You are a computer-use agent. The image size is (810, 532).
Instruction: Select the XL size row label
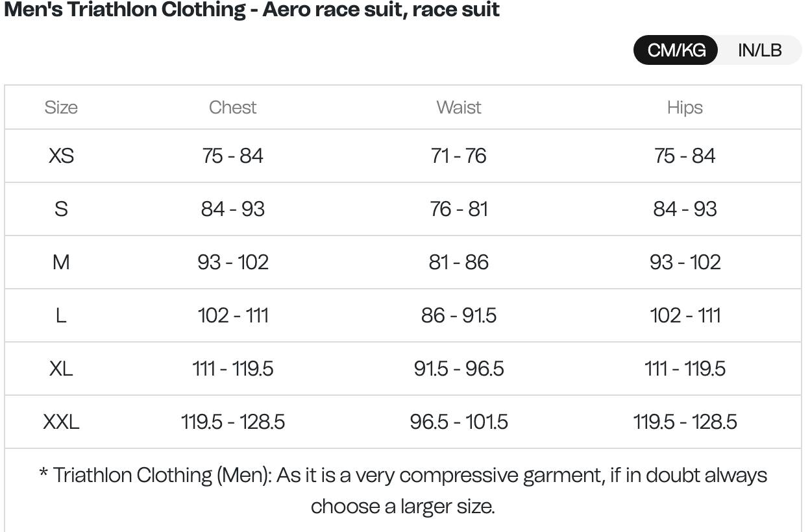point(61,369)
